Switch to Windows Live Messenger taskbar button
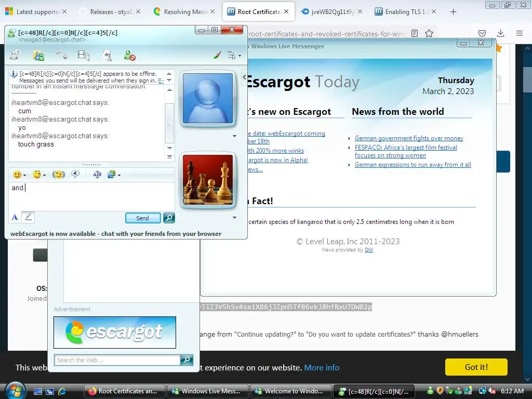The height and width of the screenshot is (399, 532). [208, 391]
